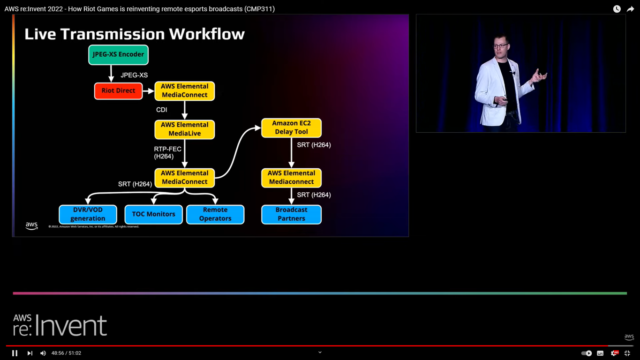
Task: Toggle the autoplay switch
Action: click(587, 353)
